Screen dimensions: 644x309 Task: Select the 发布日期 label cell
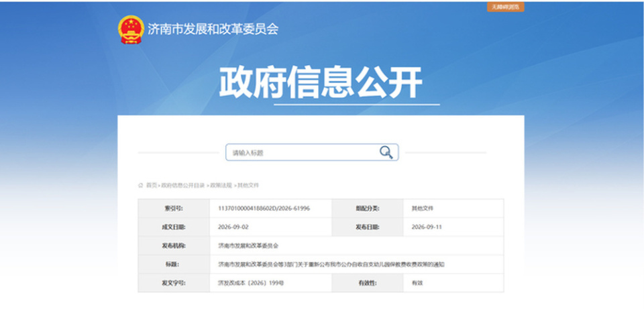[x=368, y=227]
